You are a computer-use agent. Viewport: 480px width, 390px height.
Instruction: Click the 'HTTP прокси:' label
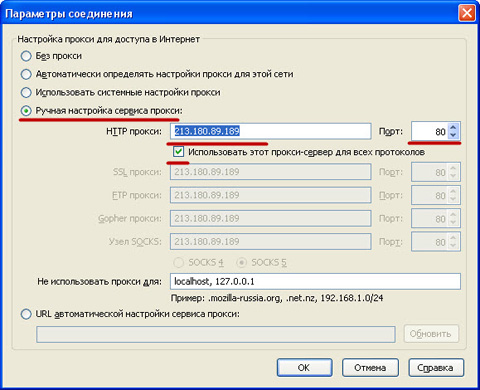[x=134, y=131]
